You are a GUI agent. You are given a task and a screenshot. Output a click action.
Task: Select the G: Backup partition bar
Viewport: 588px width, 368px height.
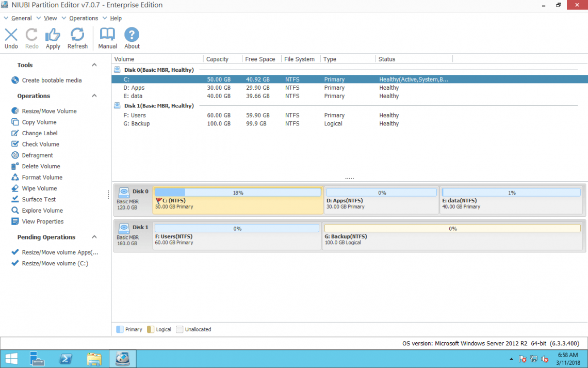(x=452, y=235)
